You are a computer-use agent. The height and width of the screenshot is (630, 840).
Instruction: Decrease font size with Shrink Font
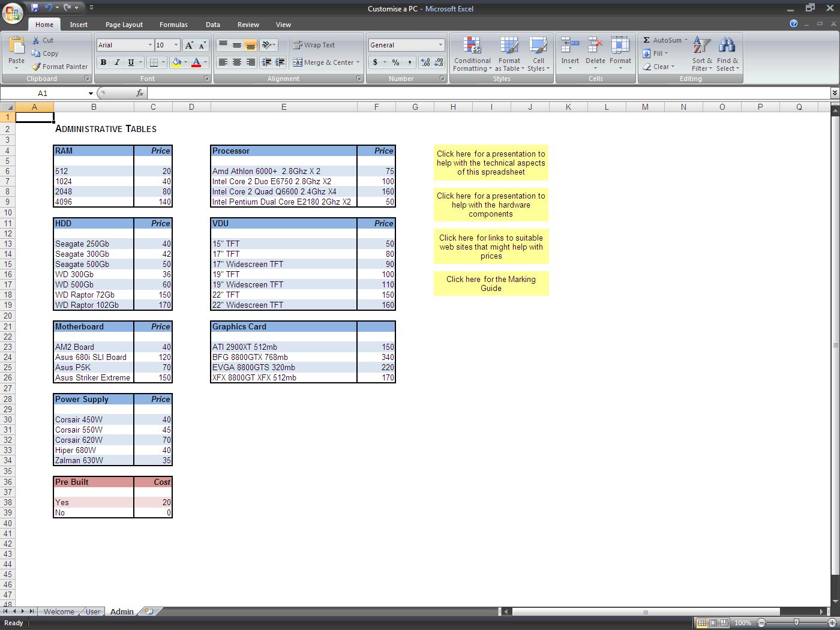point(202,45)
